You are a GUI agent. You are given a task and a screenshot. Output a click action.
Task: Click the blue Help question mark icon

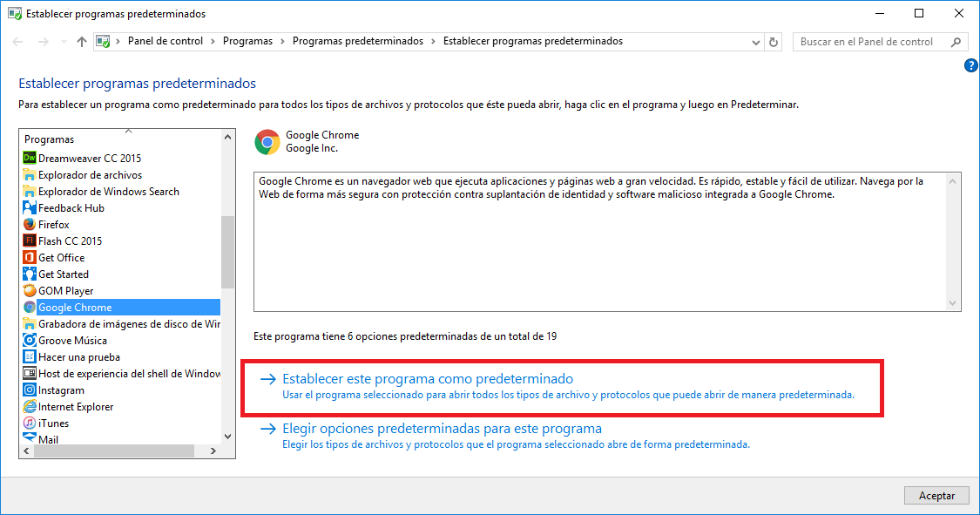pyautogui.click(x=970, y=64)
